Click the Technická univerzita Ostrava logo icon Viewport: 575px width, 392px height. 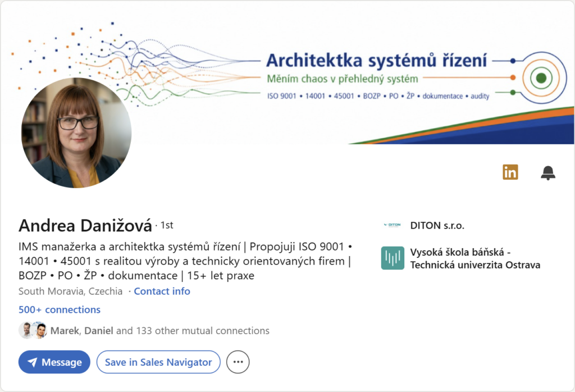point(393,258)
